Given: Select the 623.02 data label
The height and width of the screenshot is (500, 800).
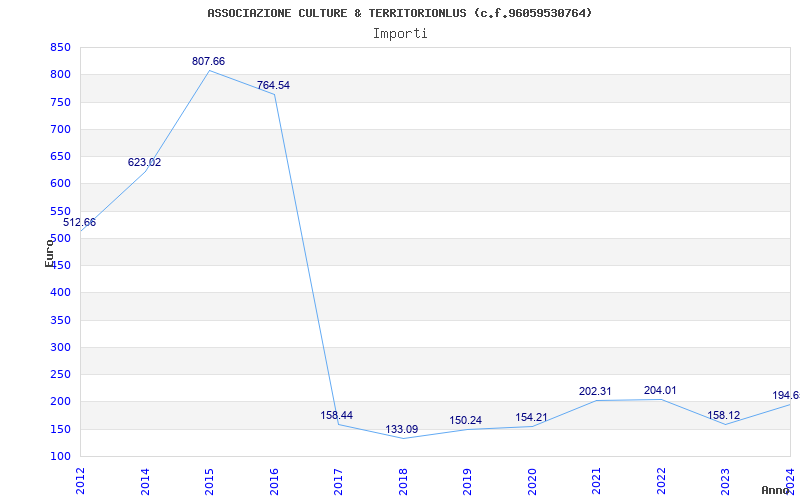Looking at the screenshot, I should click(144, 162).
